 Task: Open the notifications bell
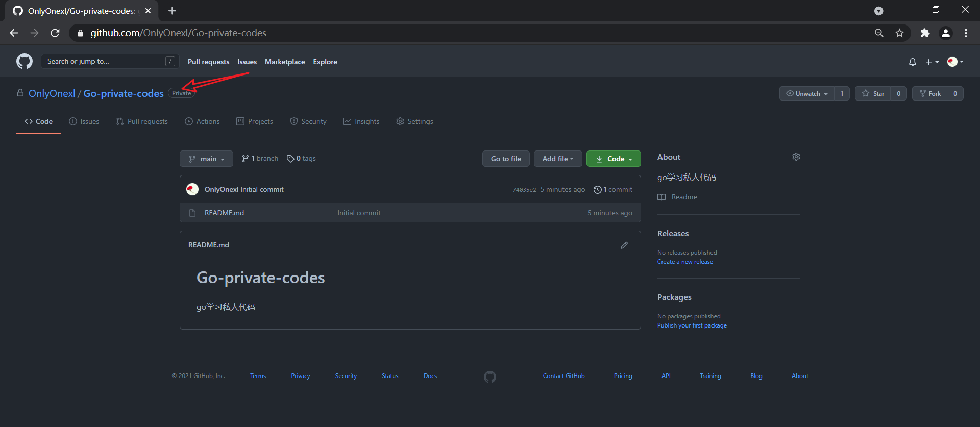[913, 62]
